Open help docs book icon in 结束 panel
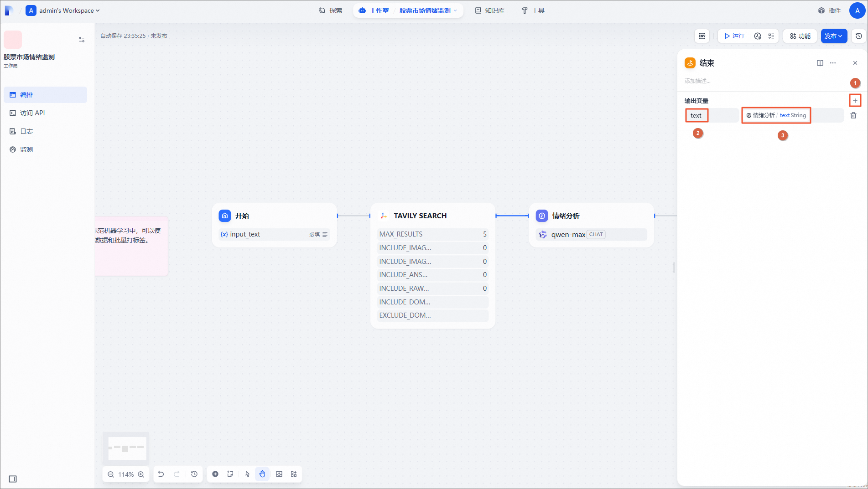868x489 pixels. (820, 63)
